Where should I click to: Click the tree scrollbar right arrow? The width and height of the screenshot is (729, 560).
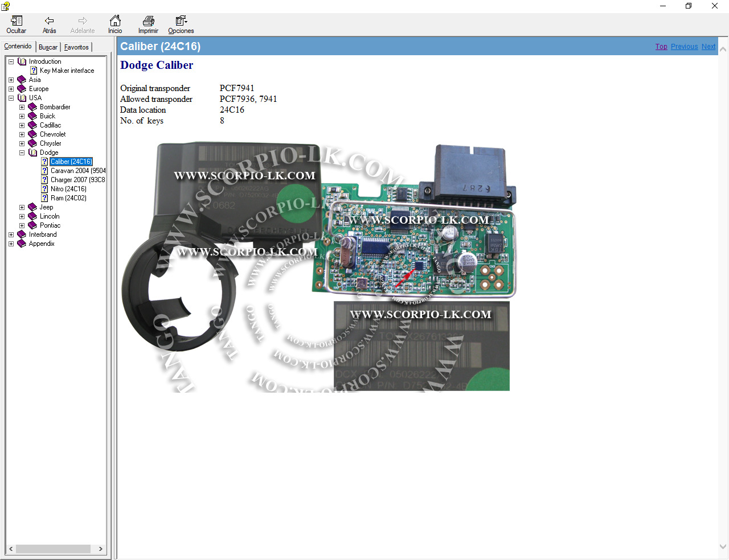[x=101, y=549]
